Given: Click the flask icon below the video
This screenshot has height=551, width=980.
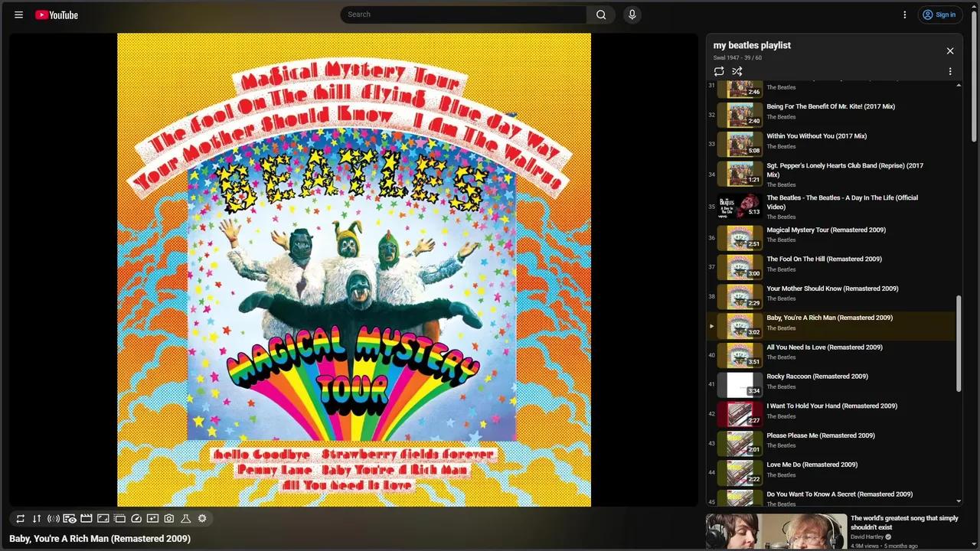Looking at the screenshot, I should point(185,519).
